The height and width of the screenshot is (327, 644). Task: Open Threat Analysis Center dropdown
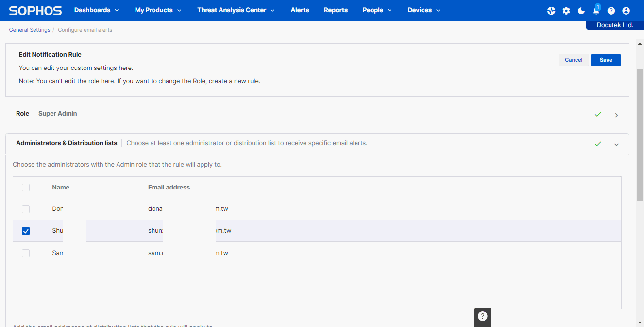pos(236,10)
